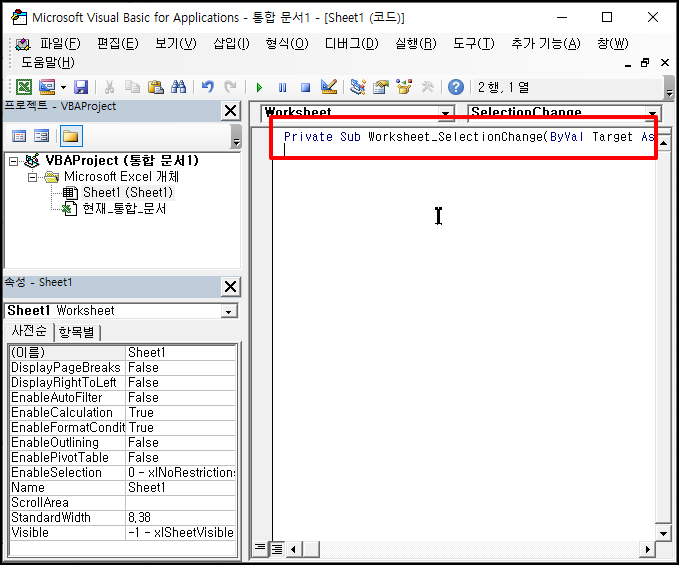
Task: Open Find with the binoculars icon
Action: click(178, 87)
